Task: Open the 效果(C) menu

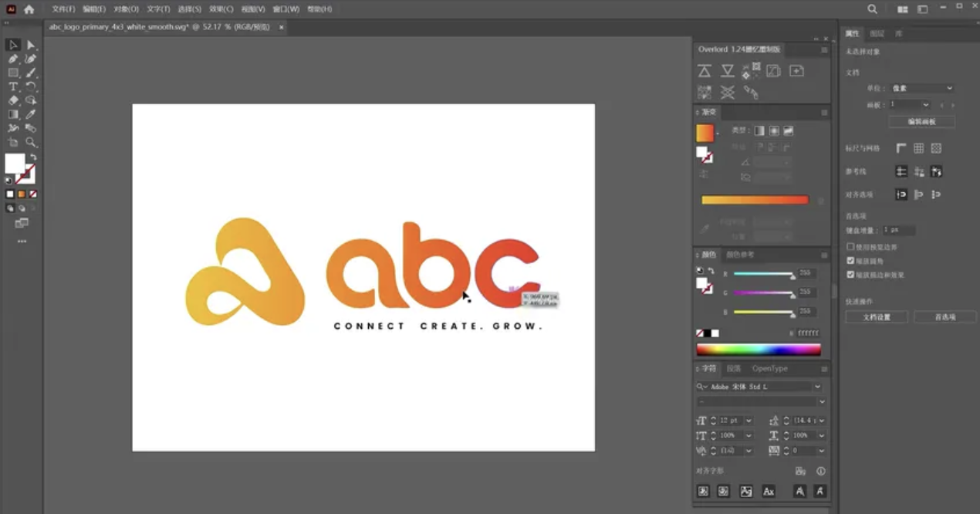Action: tap(221, 9)
